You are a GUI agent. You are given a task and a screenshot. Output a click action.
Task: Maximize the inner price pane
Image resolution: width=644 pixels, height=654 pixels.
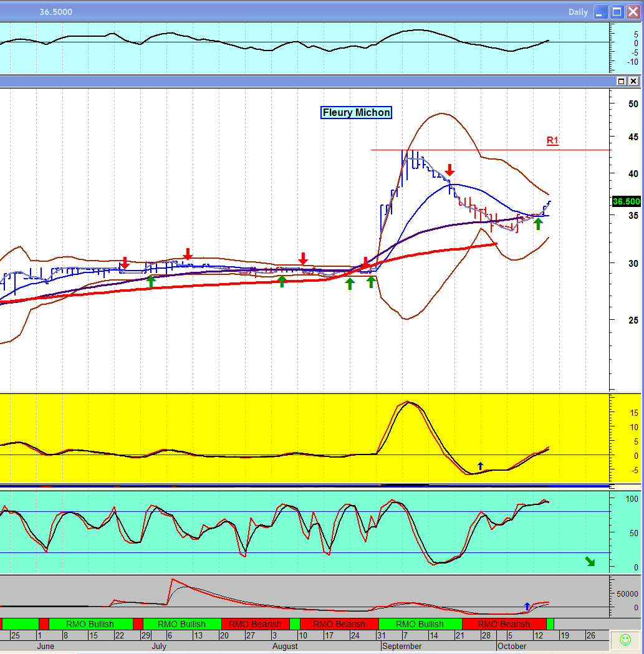621,81
